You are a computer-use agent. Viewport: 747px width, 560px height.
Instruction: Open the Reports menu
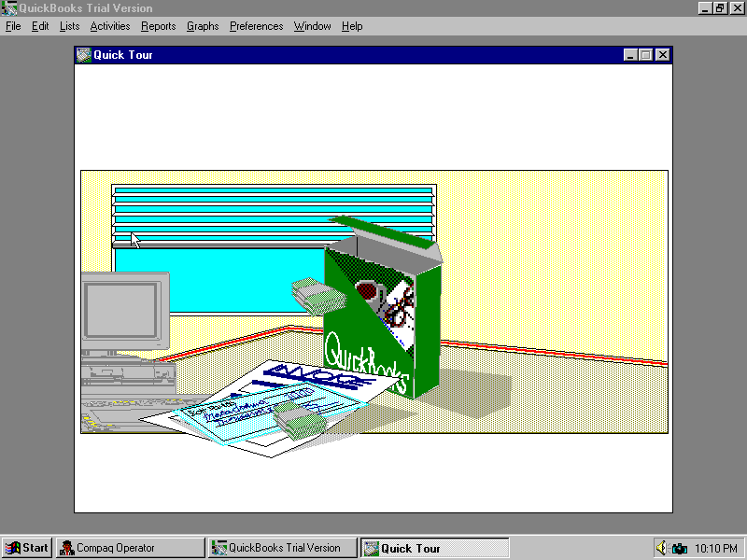(x=158, y=26)
